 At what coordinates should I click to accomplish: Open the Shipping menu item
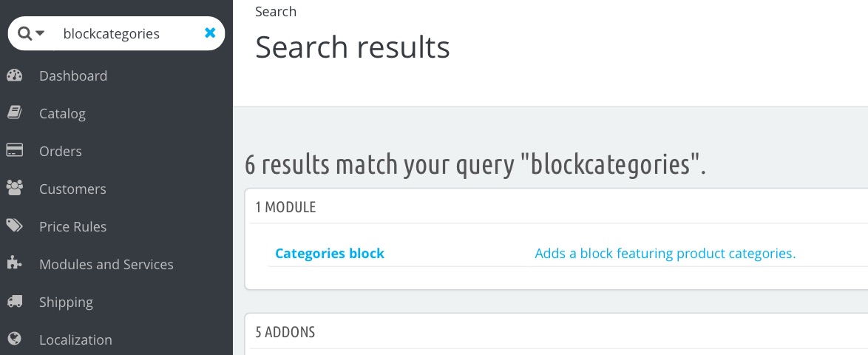(66, 302)
